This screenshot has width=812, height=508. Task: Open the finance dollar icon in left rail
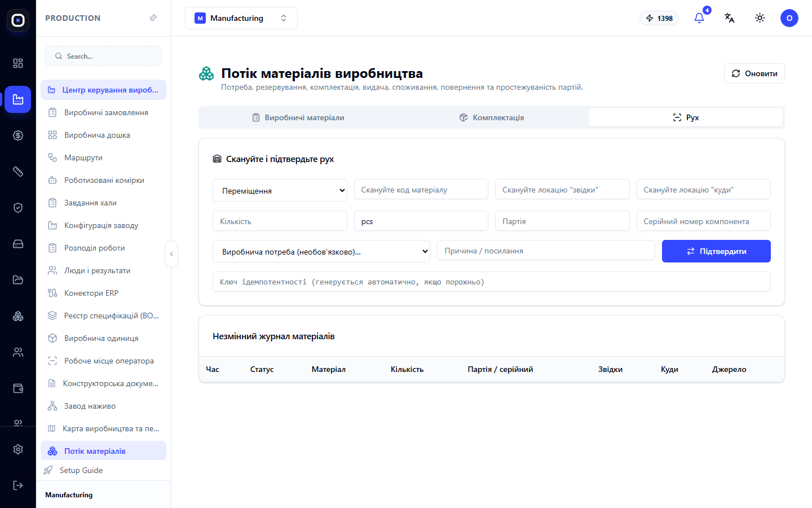18,135
